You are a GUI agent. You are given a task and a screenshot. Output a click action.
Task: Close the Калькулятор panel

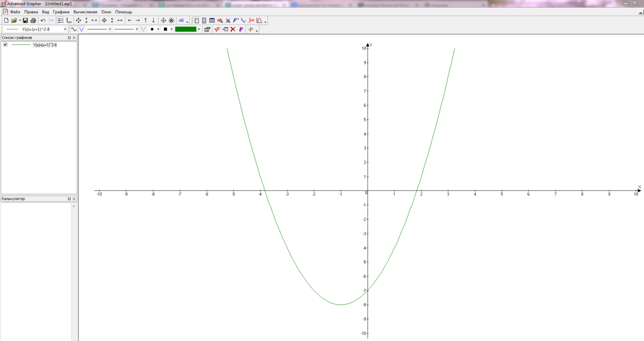pyautogui.click(x=74, y=199)
